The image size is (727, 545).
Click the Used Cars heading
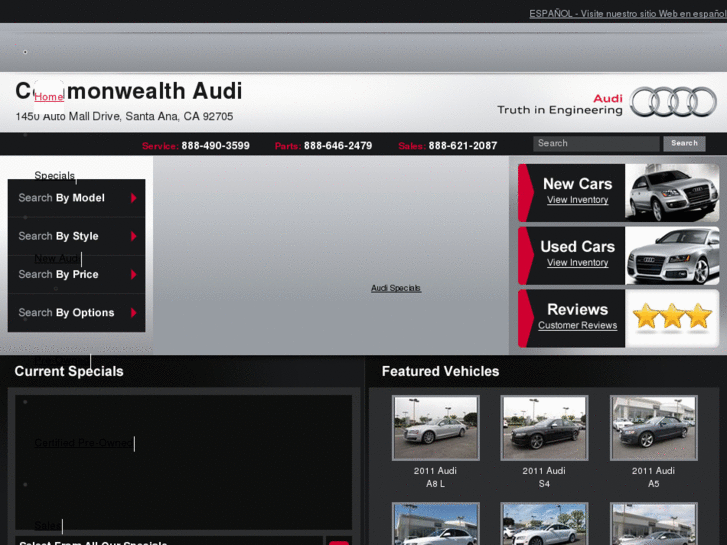(x=578, y=246)
